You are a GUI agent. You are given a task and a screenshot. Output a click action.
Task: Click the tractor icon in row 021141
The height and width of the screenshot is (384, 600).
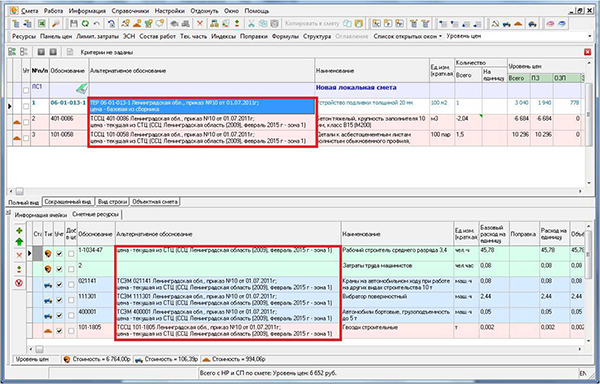[48, 285]
